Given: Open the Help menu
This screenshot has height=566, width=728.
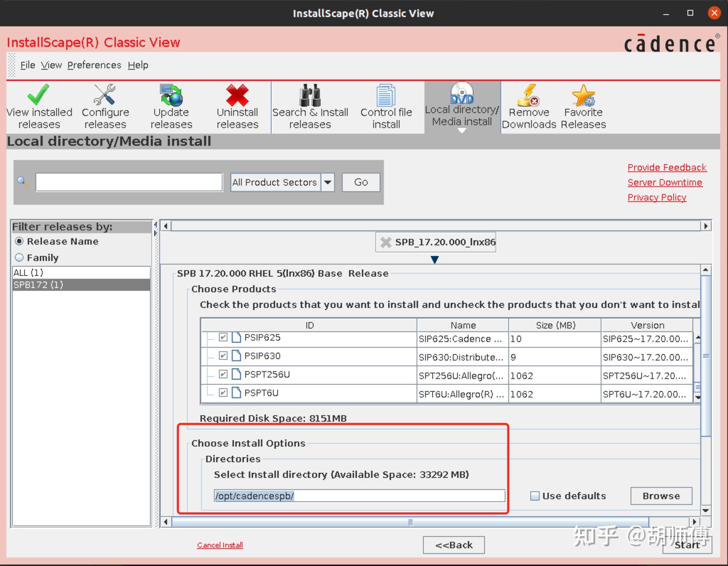Looking at the screenshot, I should tap(138, 65).
